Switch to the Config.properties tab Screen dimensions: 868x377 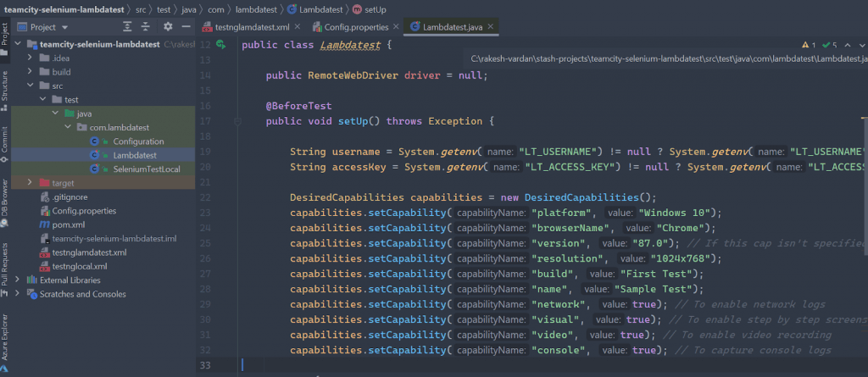pyautogui.click(x=363, y=27)
